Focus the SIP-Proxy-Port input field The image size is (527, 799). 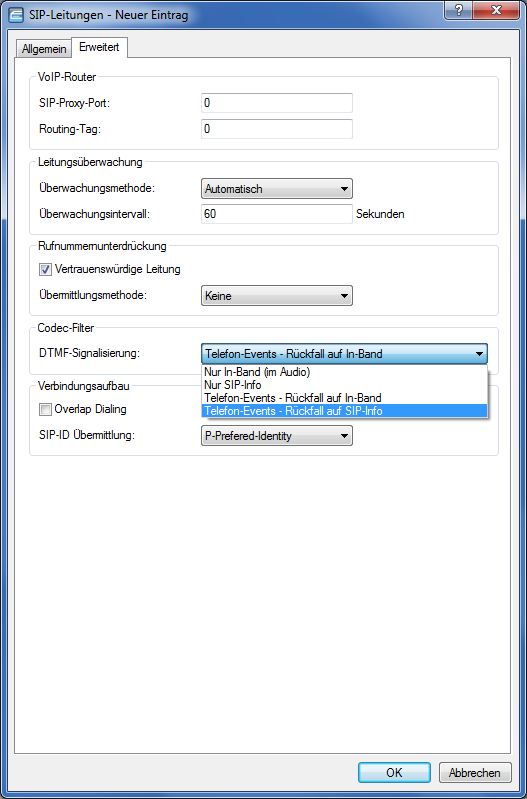277,103
